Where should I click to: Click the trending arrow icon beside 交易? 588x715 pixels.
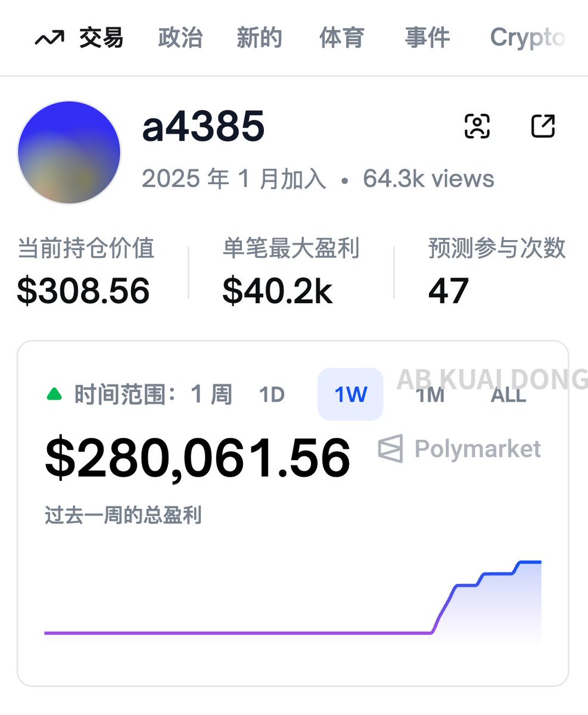49,39
